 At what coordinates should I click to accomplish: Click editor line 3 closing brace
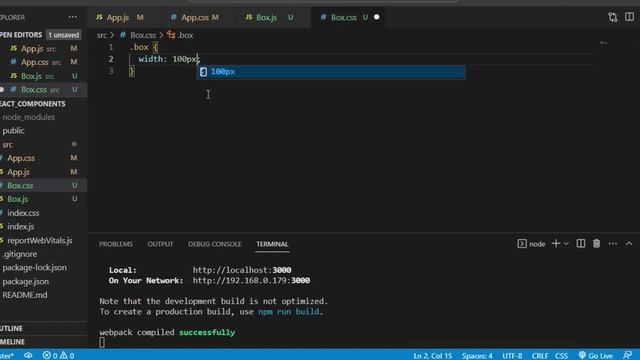click(x=132, y=71)
